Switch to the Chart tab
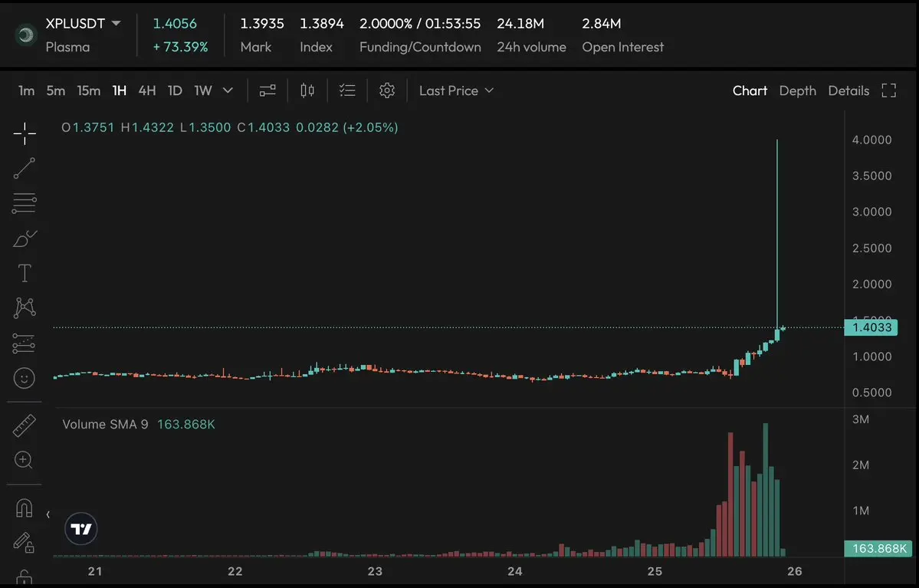 point(750,90)
